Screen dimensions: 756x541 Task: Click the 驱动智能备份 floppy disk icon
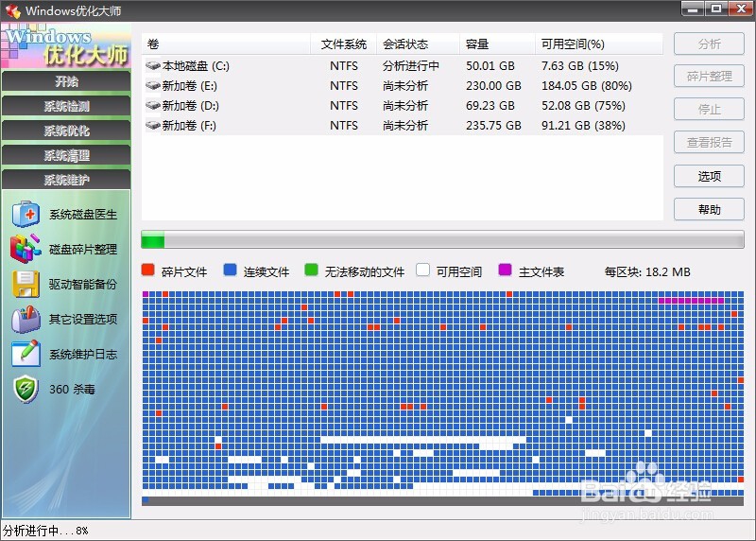point(26,284)
